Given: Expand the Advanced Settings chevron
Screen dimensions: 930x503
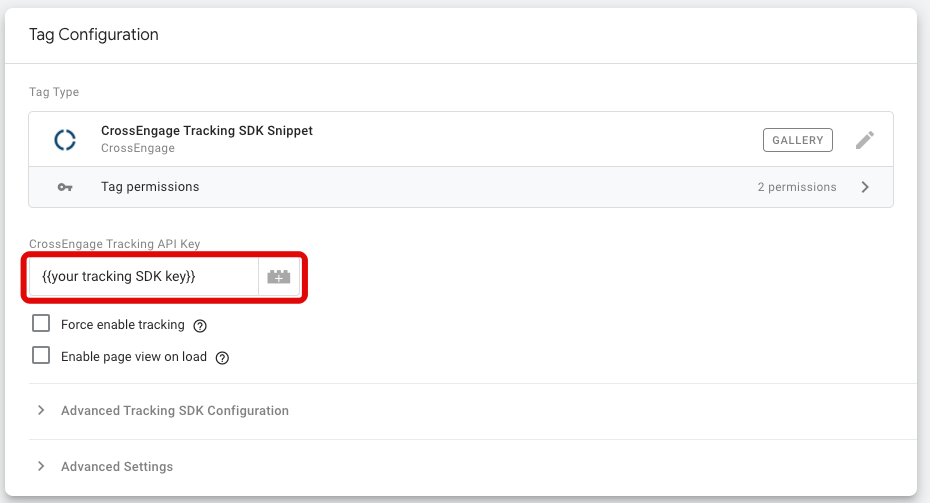Looking at the screenshot, I should pyautogui.click(x=41, y=467).
